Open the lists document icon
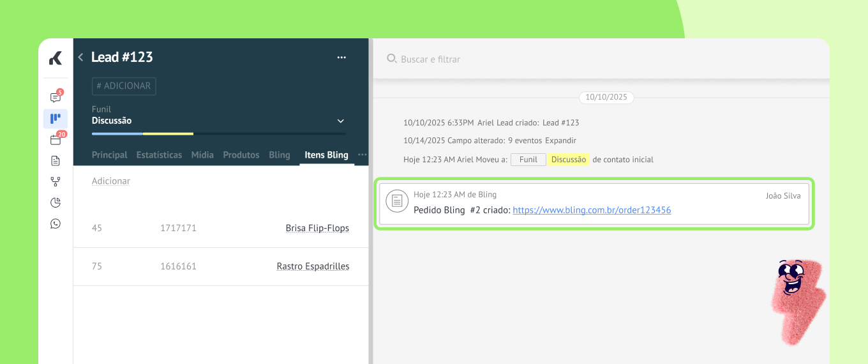 tap(56, 161)
